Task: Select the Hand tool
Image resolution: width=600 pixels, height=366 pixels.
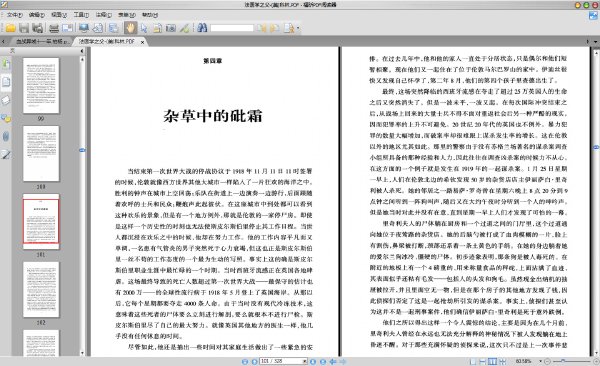Action: tap(130, 28)
